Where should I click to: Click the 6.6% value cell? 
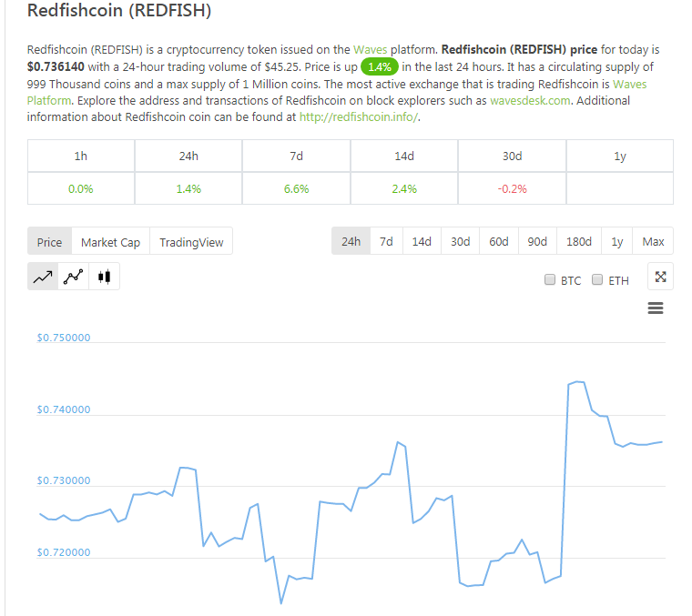[x=296, y=188]
